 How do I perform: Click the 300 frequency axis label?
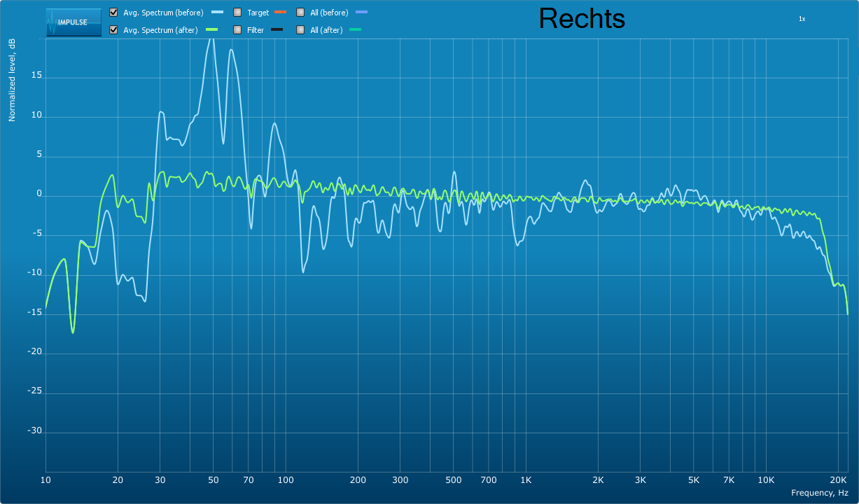[x=400, y=480]
